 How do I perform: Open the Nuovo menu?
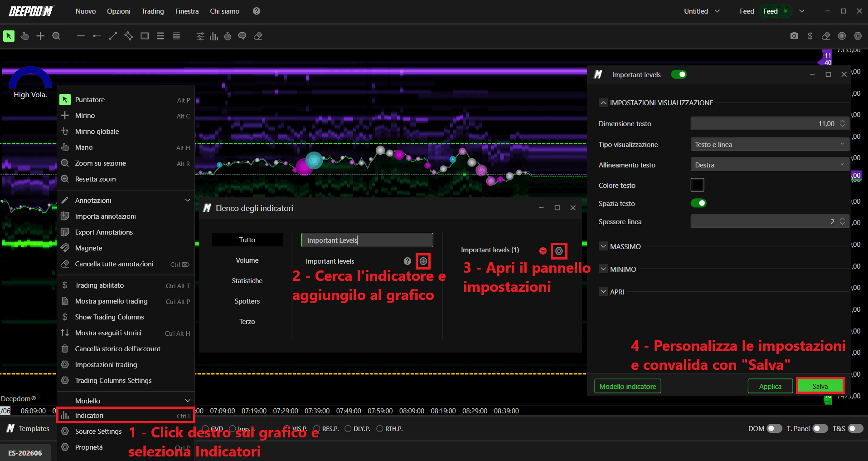click(x=86, y=11)
